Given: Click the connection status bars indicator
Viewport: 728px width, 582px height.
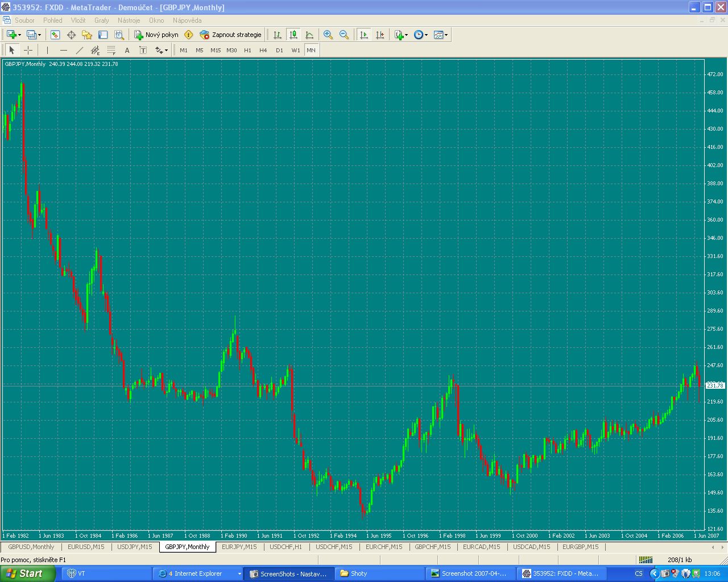Looking at the screenshot, I should tap(646, 560).
